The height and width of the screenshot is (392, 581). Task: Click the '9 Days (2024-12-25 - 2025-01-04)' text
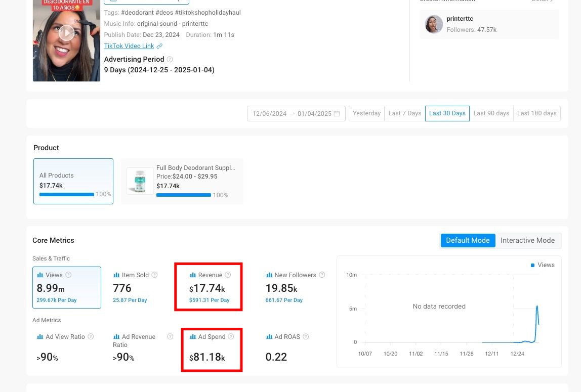159,70
